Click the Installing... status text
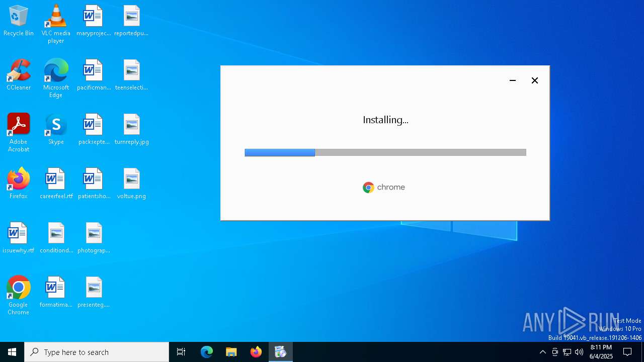The height and width of the screenshot is (362, 644). coord(385,120)
